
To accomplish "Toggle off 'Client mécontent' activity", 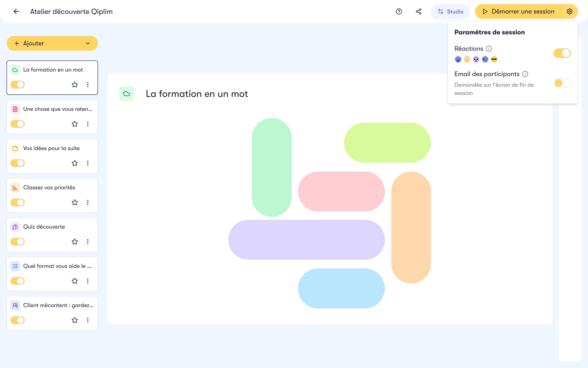I will point(18,320).
